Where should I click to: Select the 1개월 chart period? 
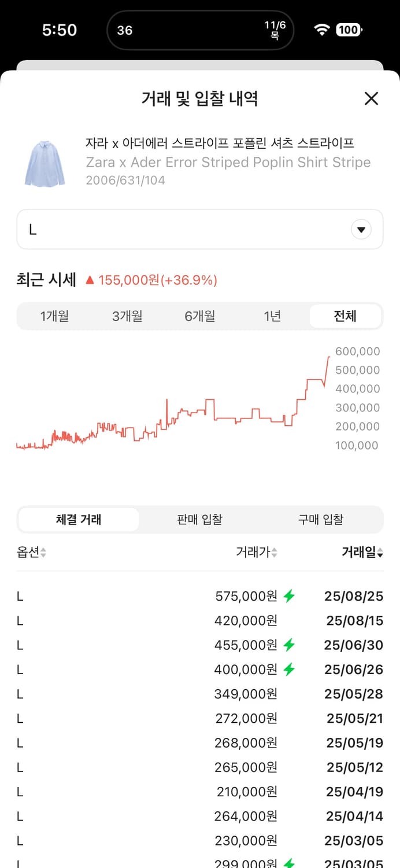[x=54, y=316]
